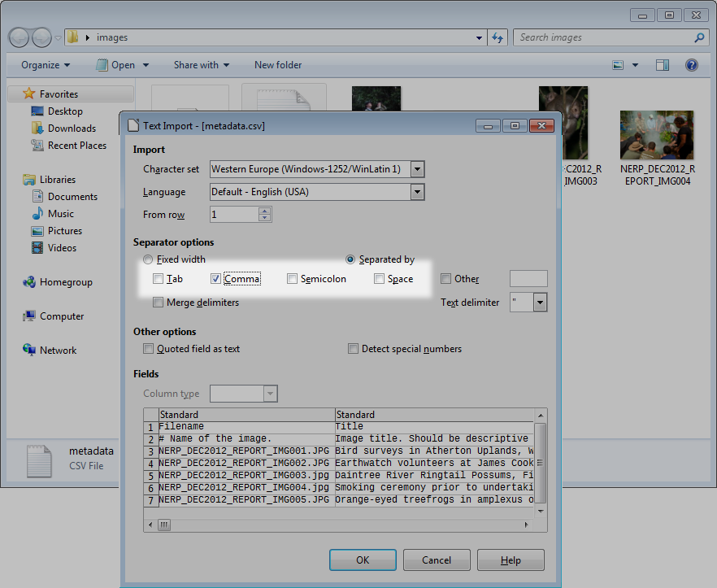The image size is (717, 588).
Task: Click the Network icon in the sidebar
Action: [28, 350]
